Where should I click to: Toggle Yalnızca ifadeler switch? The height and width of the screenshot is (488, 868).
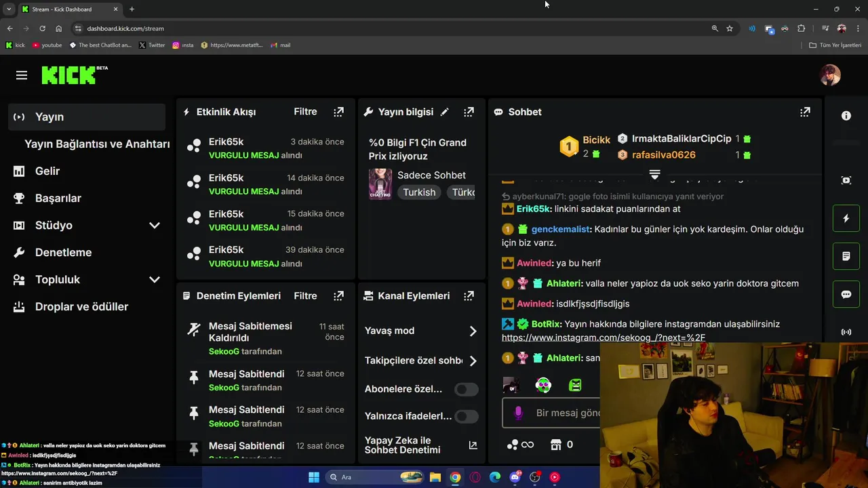click(466, 416)
